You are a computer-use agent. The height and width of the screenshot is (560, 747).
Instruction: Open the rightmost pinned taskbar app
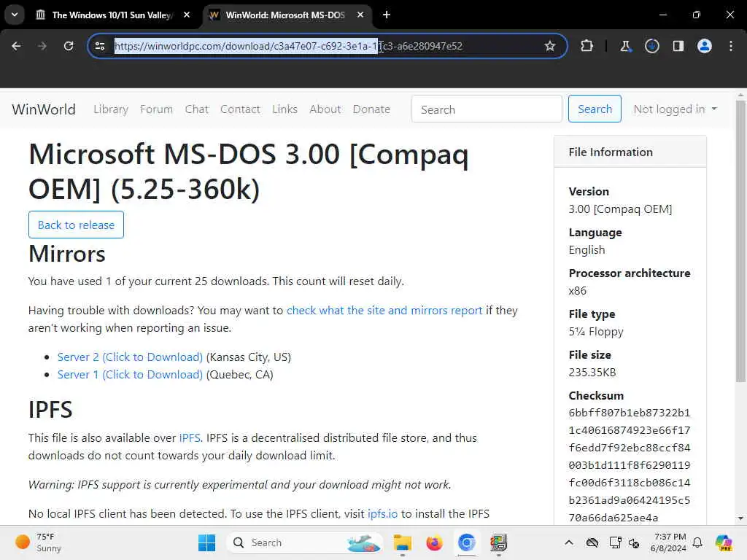498,542
